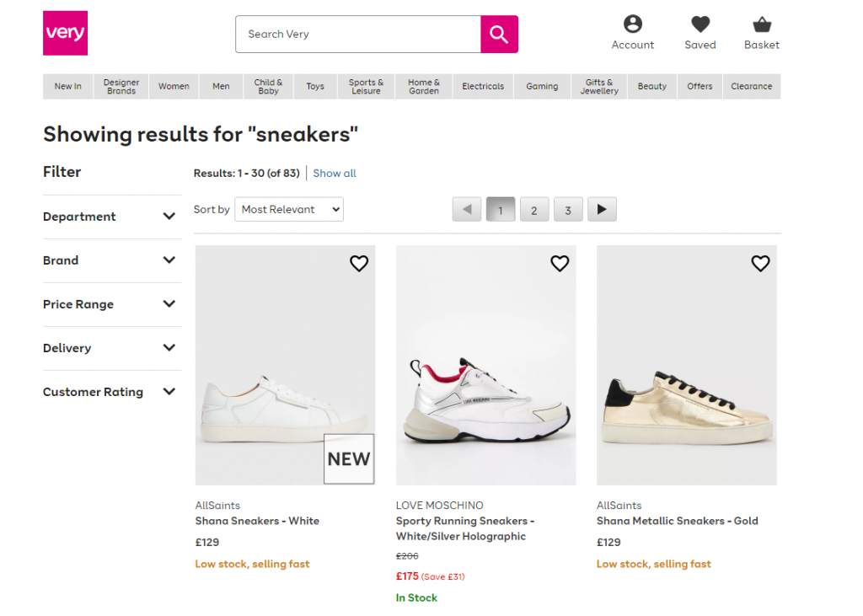Toggle heart on Love Moschino sneakers
863x616 pixels.
(560, 264)
